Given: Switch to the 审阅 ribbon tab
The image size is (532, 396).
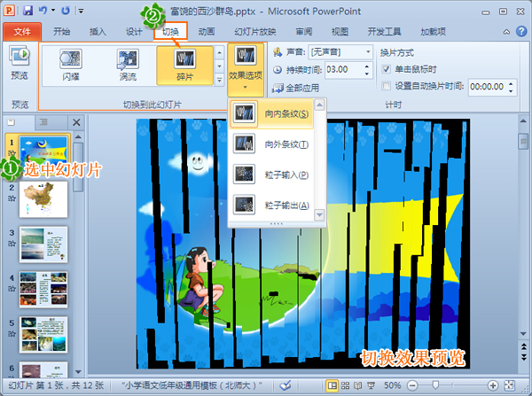Looking at the screenshot, I should coord(304,32).
